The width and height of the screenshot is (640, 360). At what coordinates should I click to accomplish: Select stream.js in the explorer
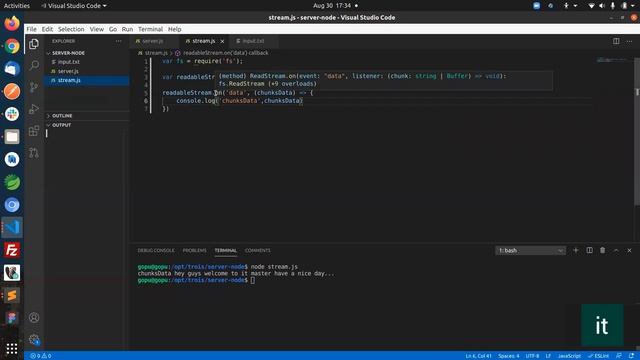[87, 80]
